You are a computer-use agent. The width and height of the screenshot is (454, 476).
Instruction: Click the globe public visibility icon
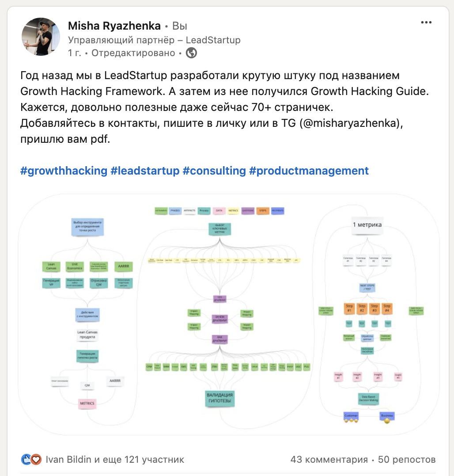click(191, 53)
